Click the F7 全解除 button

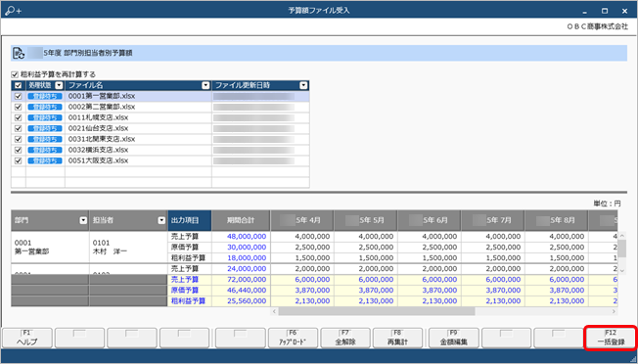[345, 338]
